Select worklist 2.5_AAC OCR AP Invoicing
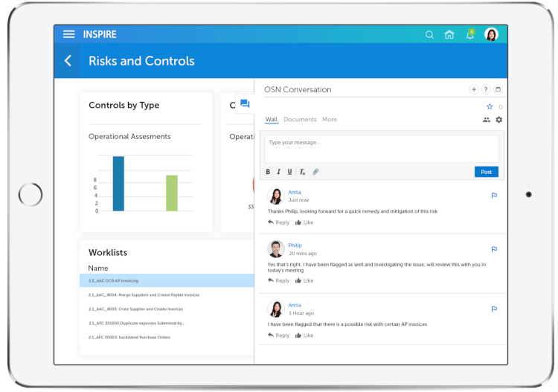The height and width of the screenshot is (392, 558). 167,280
